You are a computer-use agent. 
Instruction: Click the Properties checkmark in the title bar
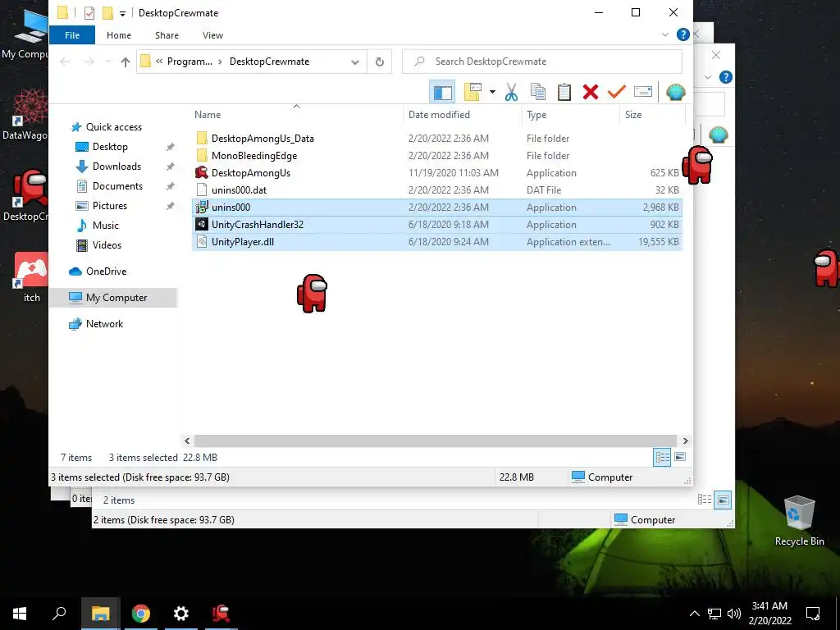89,13
